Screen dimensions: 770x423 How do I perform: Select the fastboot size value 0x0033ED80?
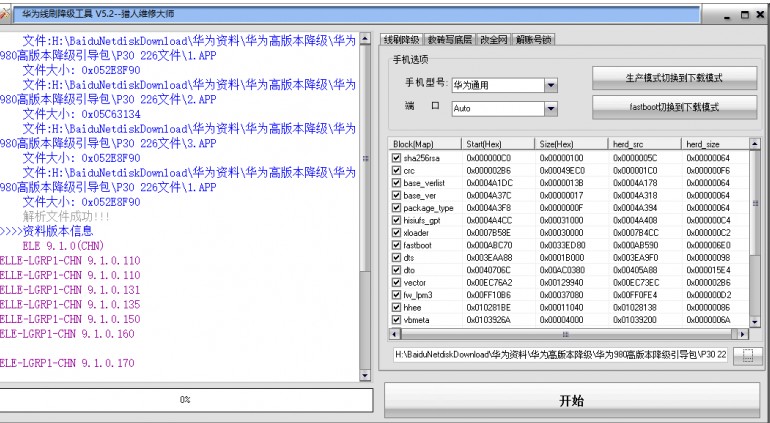562,245
